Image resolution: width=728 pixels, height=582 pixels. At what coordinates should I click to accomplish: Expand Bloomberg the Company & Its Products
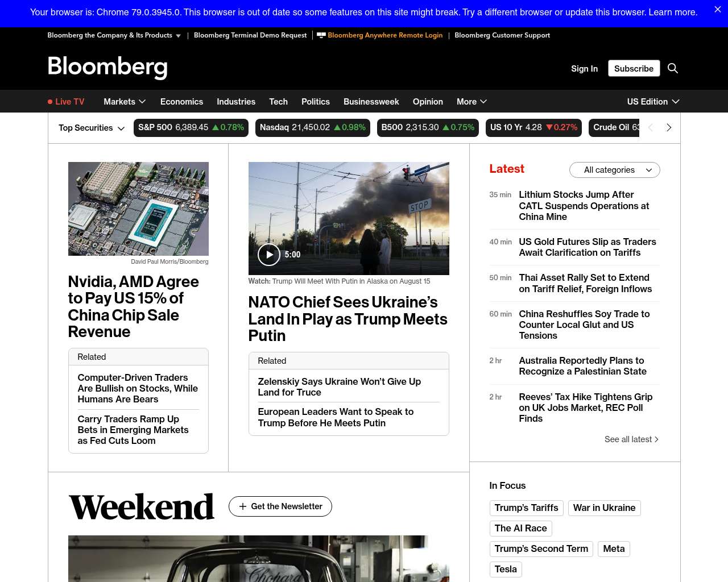tap(114, 35)
